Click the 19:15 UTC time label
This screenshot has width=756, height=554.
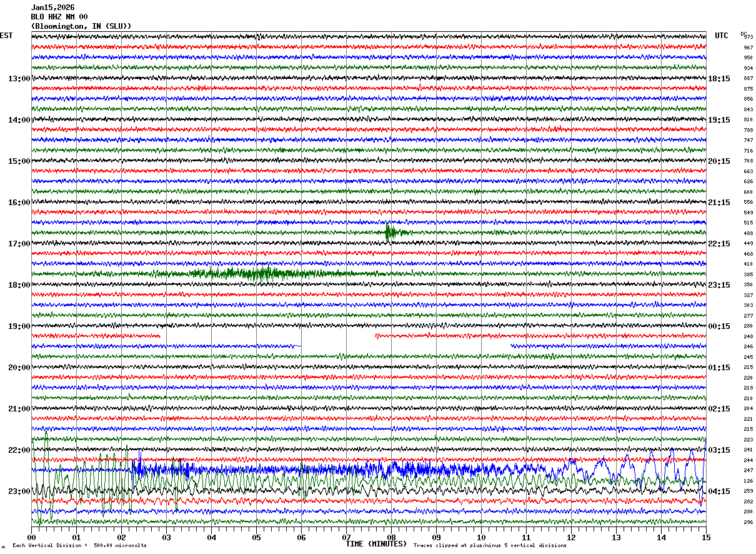point(720,120)
